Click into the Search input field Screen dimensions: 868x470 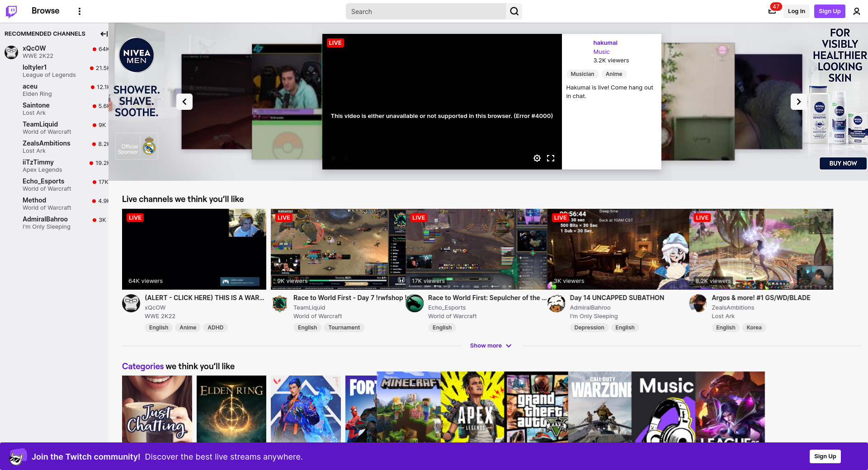(425, 12)
